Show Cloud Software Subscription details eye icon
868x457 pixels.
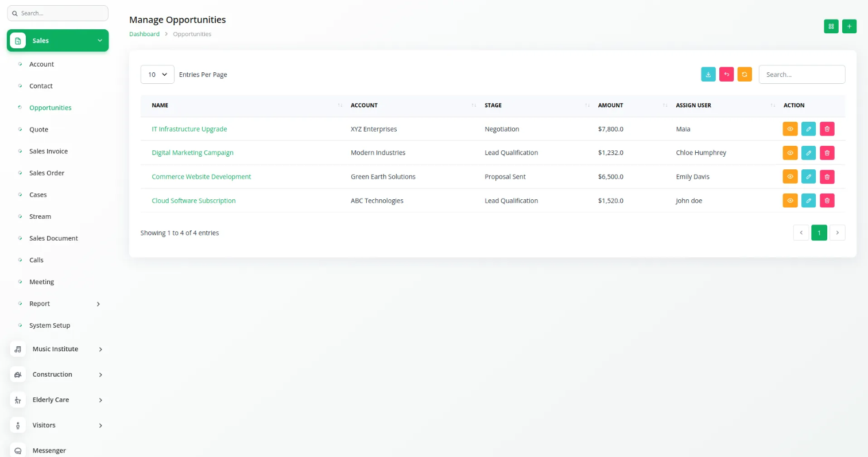click(790, 200)
